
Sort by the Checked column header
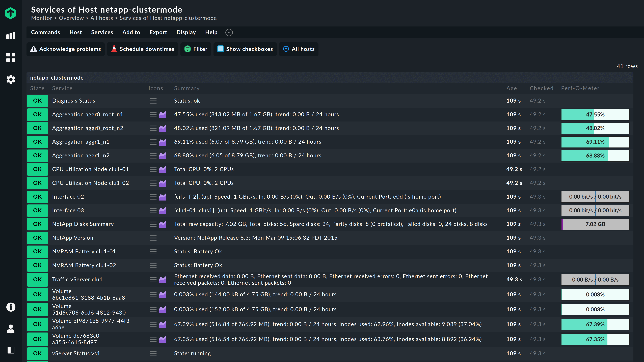(x=542, y=88)
